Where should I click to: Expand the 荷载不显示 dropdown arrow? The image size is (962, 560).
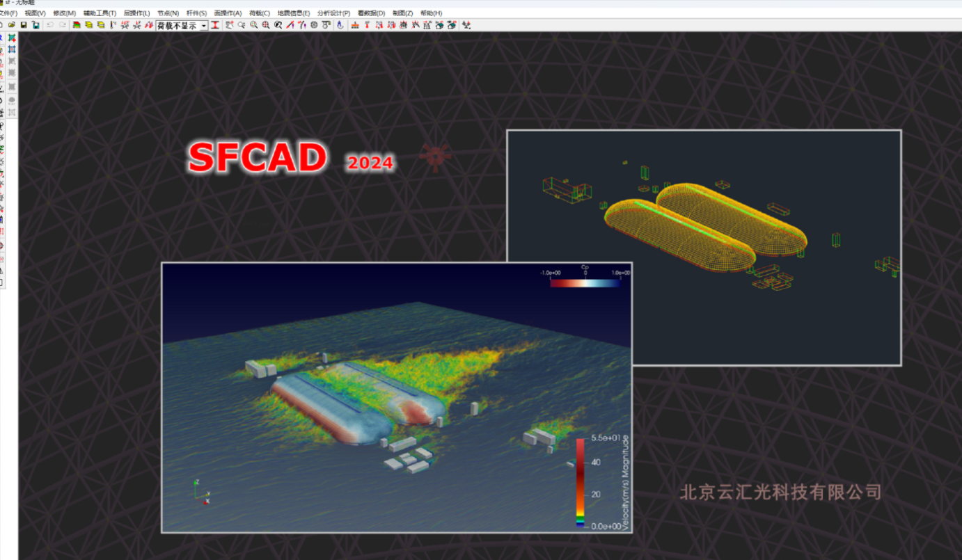point(204,26)
